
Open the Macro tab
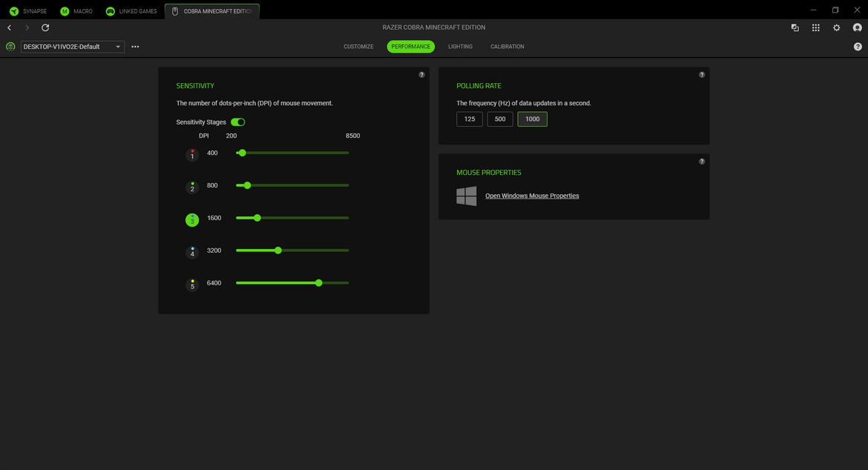(76, 11)
